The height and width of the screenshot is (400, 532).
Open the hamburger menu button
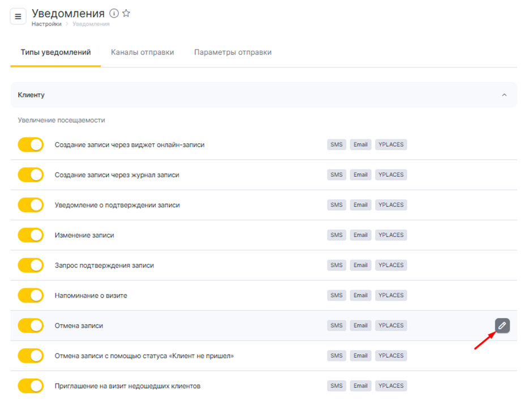(18, 16)
